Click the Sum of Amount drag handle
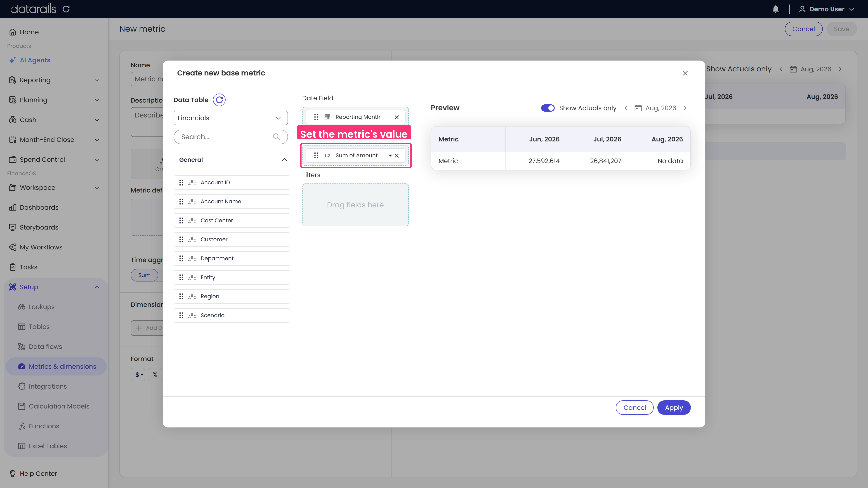Screen dimensions: 868x488 [316, 156]
